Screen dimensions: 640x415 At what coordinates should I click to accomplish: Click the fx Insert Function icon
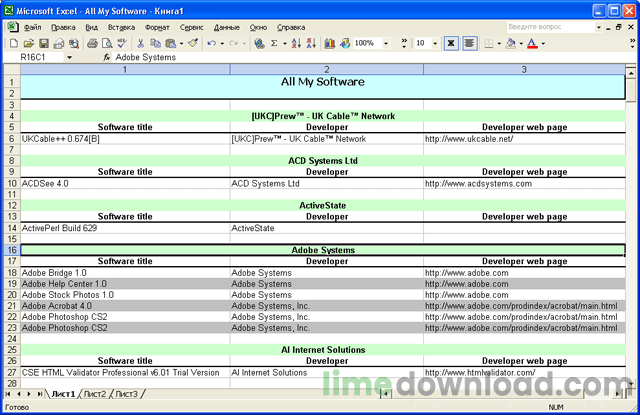107,58
